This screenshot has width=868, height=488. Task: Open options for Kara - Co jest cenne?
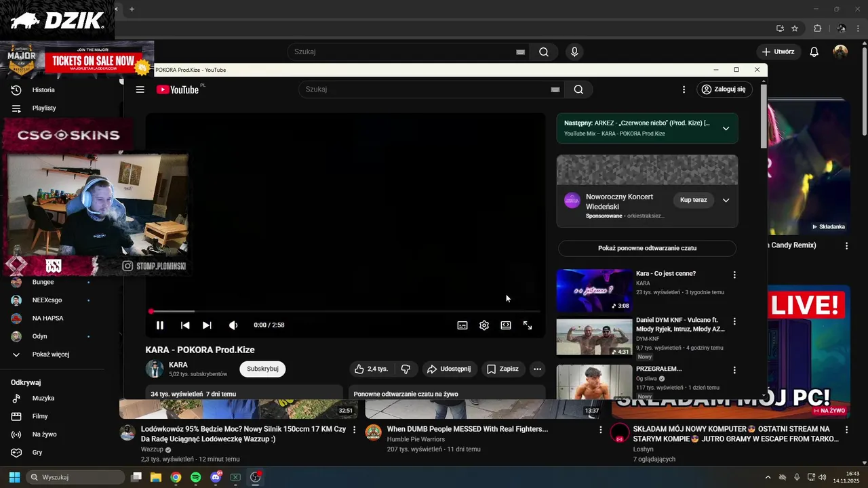(734, 275)
